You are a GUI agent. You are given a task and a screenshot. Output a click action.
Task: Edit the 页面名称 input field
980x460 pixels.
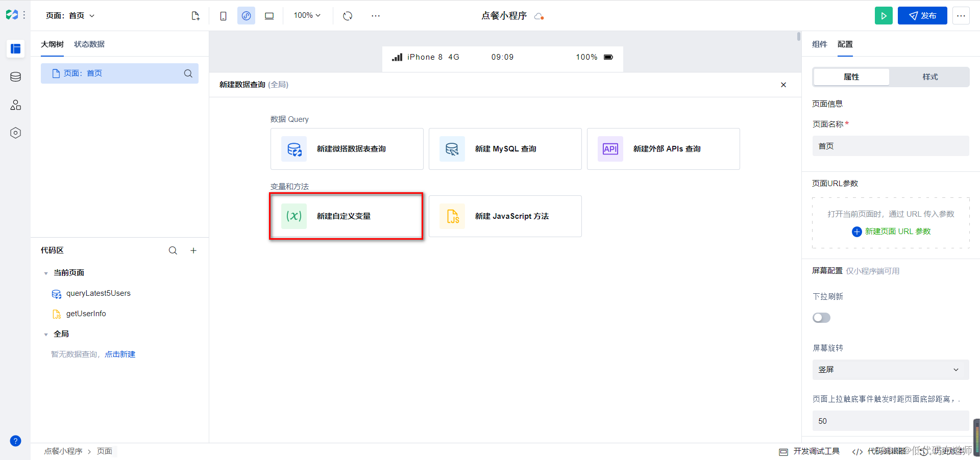891,146
